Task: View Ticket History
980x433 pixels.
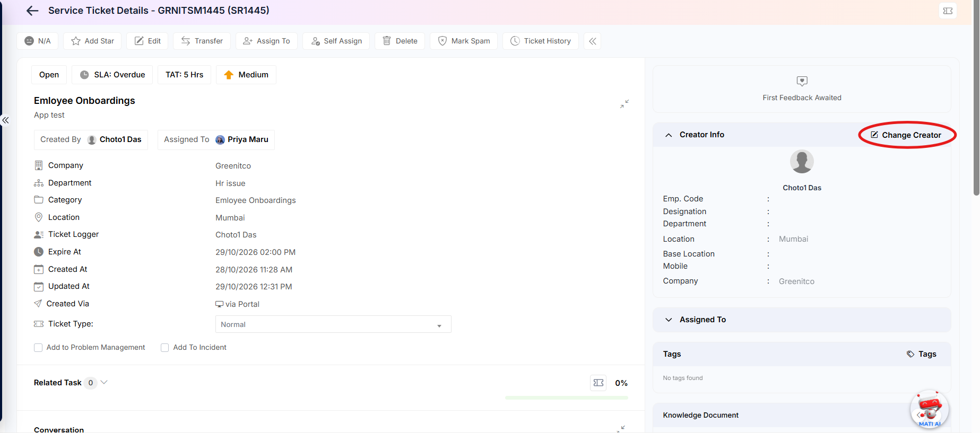Action: point(541,41)
